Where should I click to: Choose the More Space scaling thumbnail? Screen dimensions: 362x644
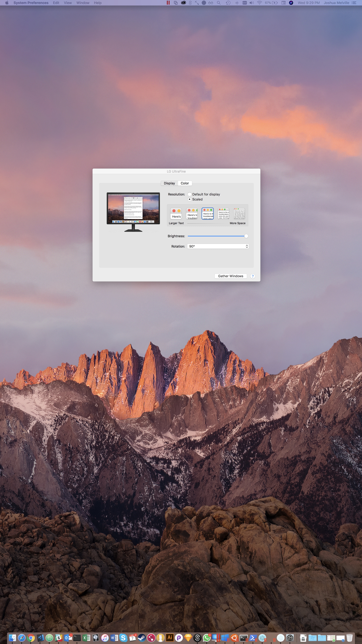pyautogui.click(x=239, y=214)
